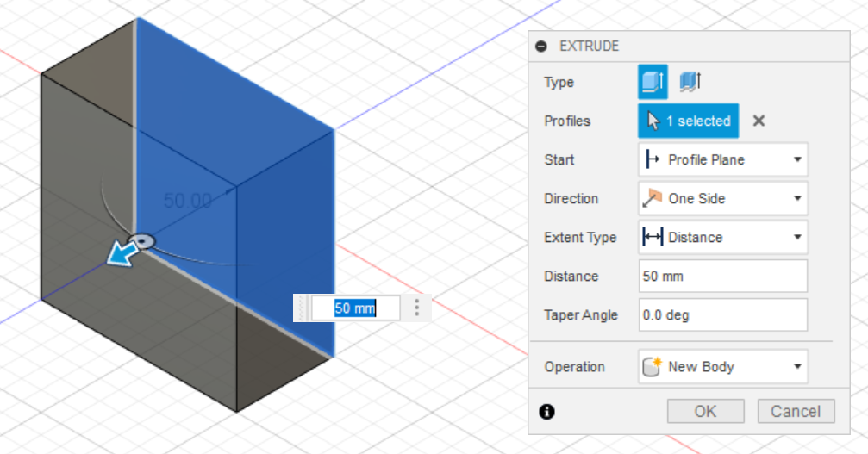Image resolution: width=868 pixels, height=454 pixels.
Task: Click the Distance extent type icon
Action: [653, 237]
